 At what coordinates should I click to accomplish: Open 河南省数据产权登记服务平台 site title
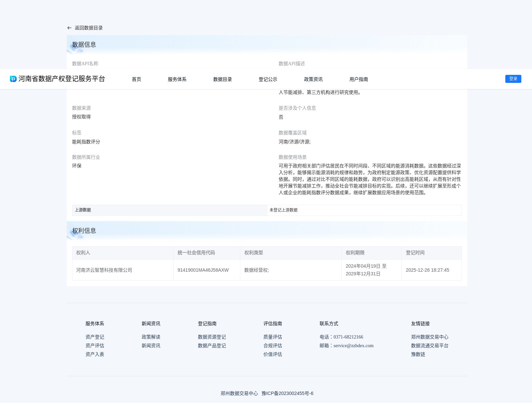click(x=62, y=79)
